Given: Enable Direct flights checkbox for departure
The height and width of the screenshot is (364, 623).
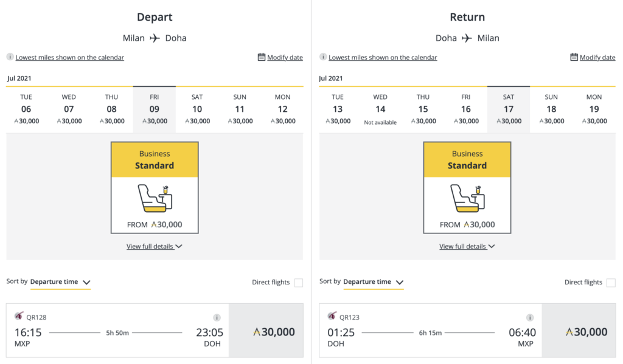Looking at the screenshot, I should pyautogui.click(x=298, y=282).
